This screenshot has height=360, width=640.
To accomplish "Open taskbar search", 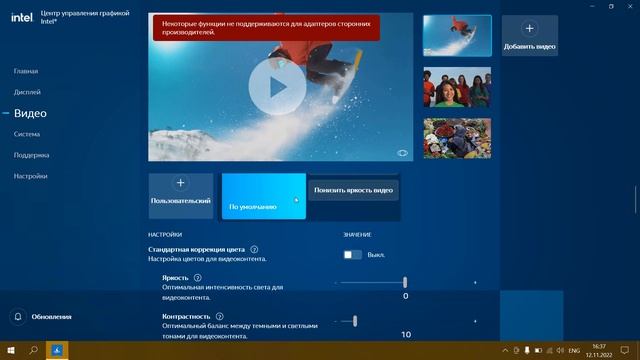I will click(x=33, y=350).
